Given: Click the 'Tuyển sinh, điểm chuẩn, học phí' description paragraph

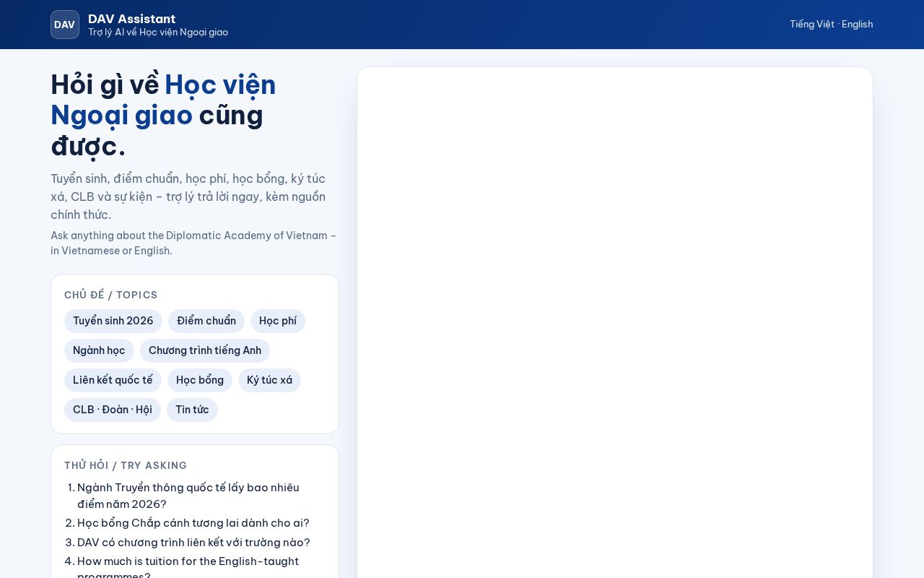Looking at the screenshot, I should [x=188, y=197].
